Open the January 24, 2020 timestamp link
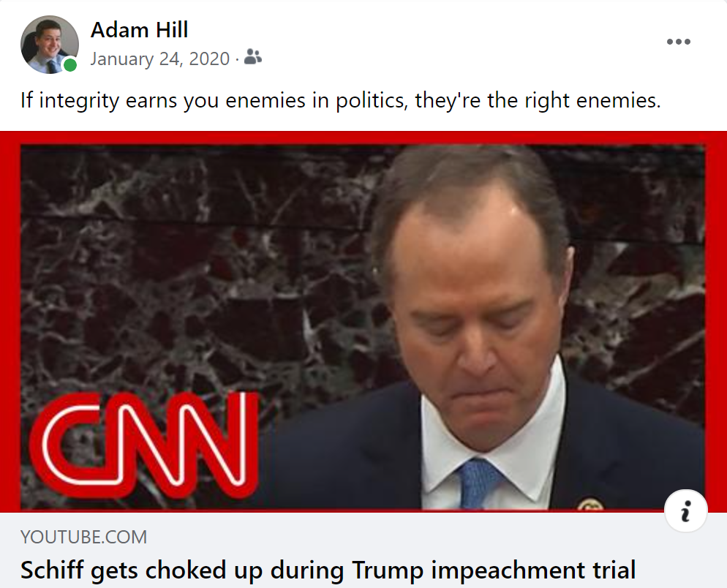This screenshot has height=588, width=727. tap(160, 59)
